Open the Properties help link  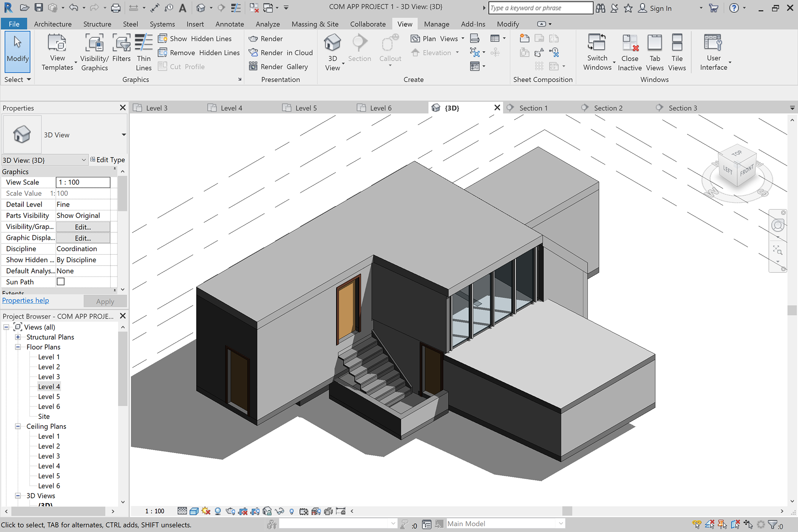(x=25, y=300)
